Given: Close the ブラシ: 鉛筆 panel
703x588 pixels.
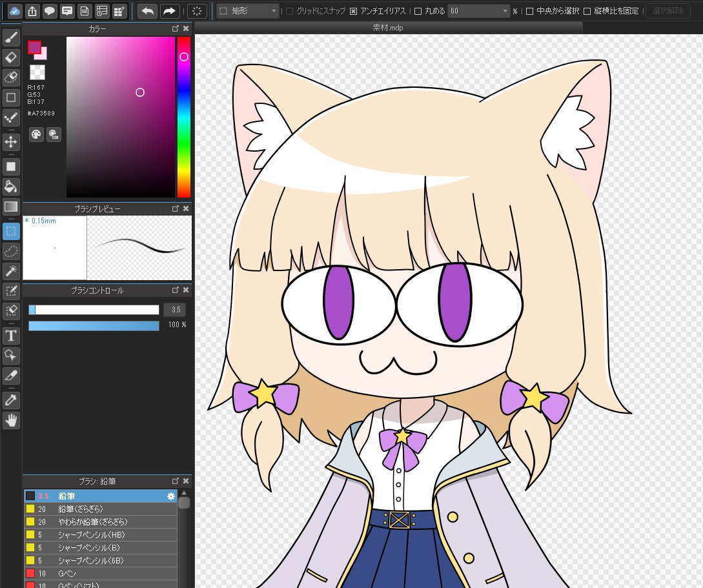Looking at the screenshot, I should click(186, 481).
